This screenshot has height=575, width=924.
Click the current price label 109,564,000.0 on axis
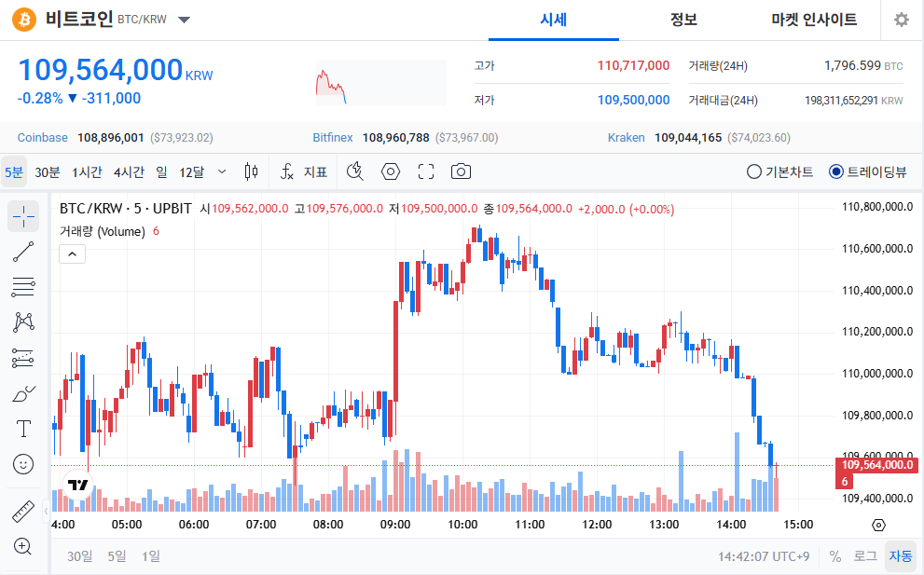(x=876, y=465)
